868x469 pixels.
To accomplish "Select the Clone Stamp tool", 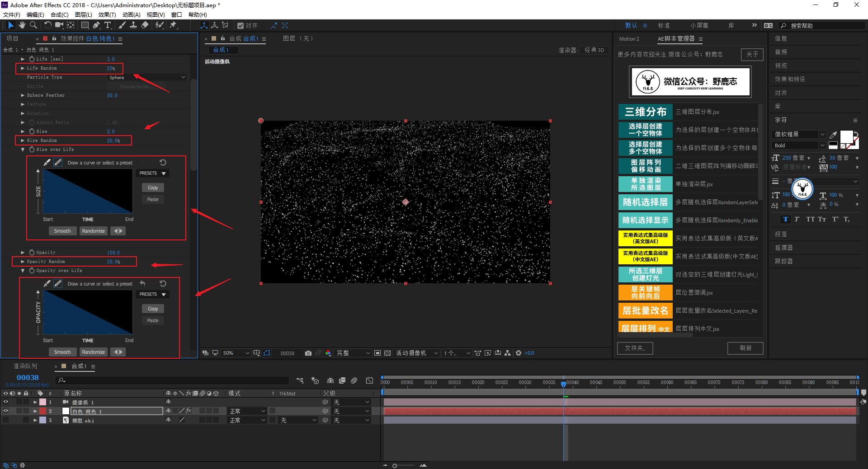I will click(133, 25).
